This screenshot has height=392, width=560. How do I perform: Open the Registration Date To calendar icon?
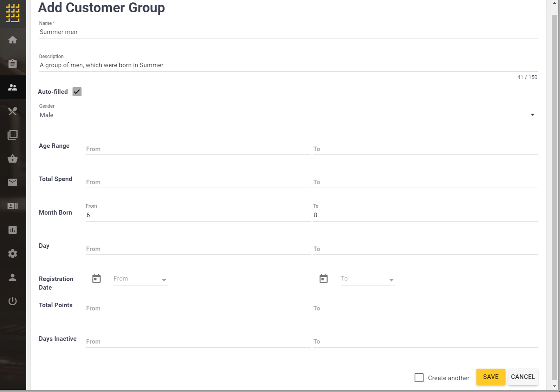[324, 279]
